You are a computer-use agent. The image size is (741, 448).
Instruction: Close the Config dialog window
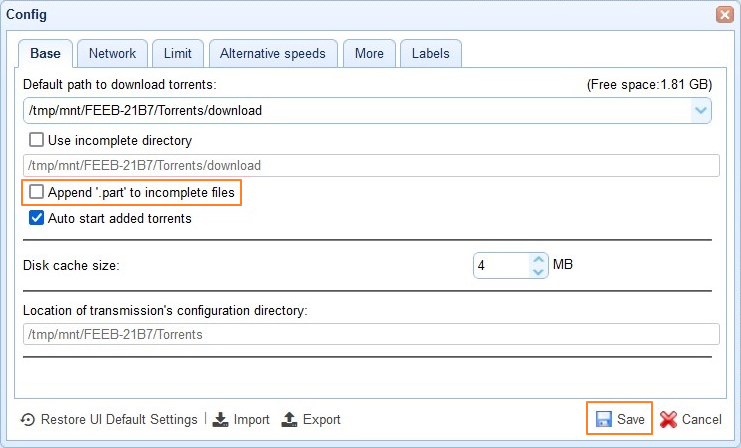pyautogui.click(x=724, y=15)
